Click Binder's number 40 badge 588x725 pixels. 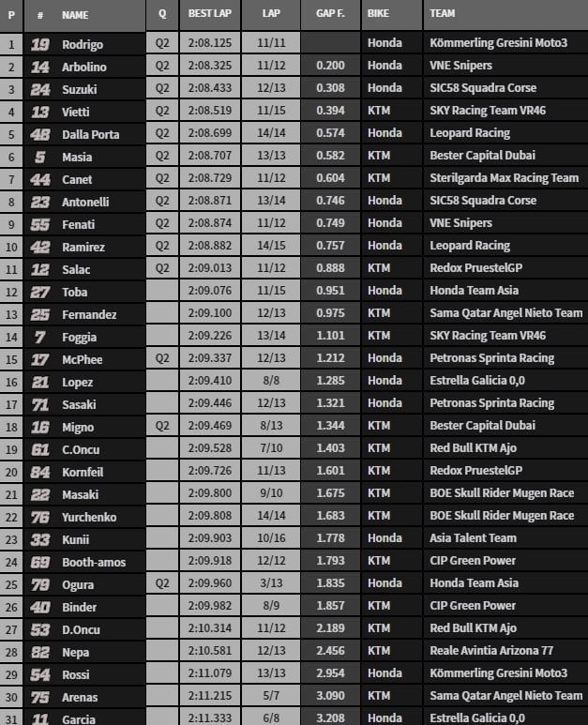pyautogui.click(x=40, y=606)
